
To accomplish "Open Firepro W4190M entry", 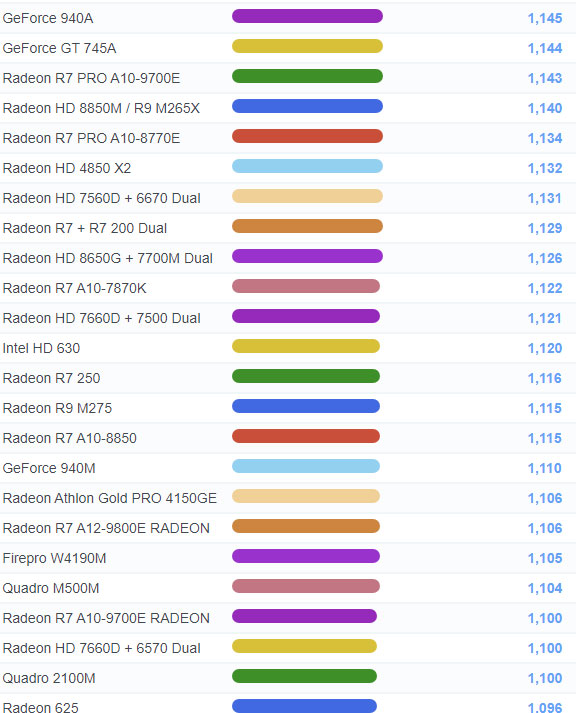I will [54, 558].
